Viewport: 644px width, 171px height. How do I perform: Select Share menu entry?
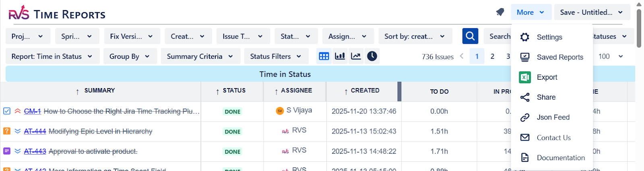point(552,97)
